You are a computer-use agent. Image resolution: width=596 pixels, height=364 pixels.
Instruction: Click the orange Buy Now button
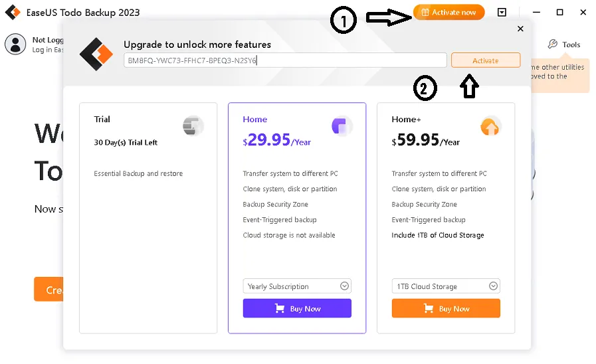pyautogui.click(x=446, y=308)
